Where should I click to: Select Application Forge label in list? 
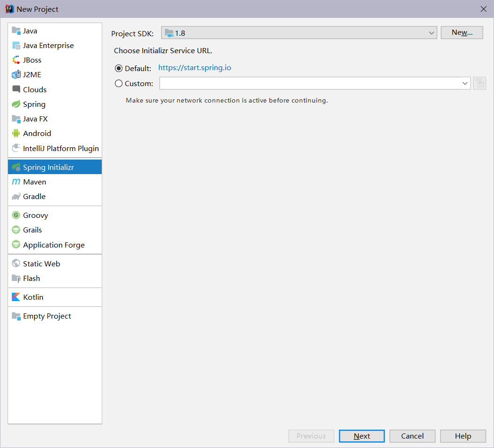(54, 245)
